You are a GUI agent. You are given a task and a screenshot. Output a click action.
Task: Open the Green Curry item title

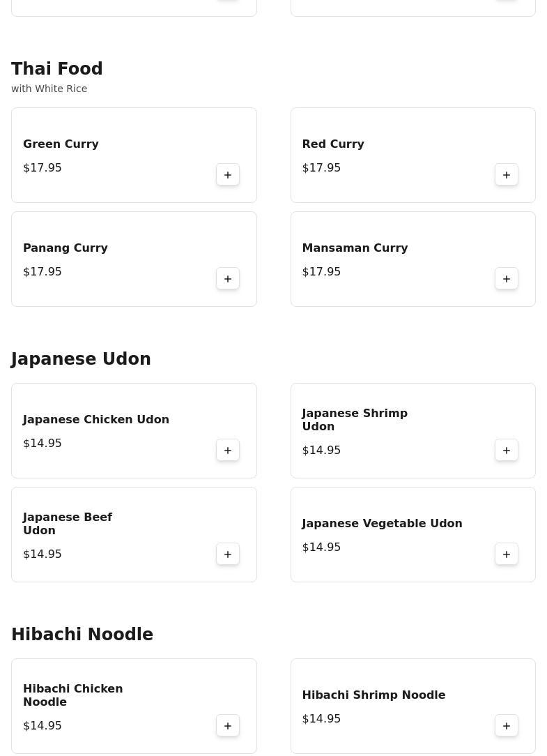(x=61, y=144)
